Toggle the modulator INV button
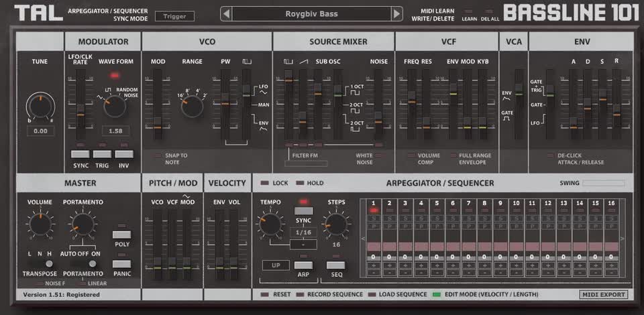 (124, 154)
